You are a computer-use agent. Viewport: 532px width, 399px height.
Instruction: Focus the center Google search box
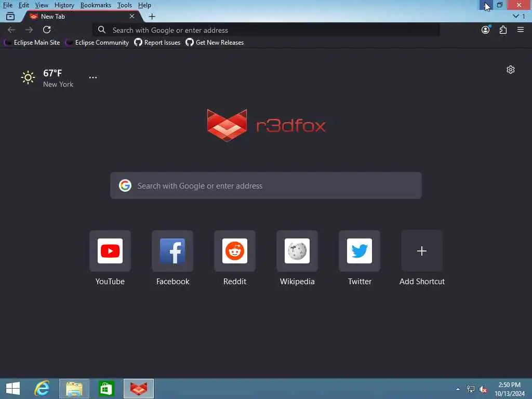click(266, 185)
